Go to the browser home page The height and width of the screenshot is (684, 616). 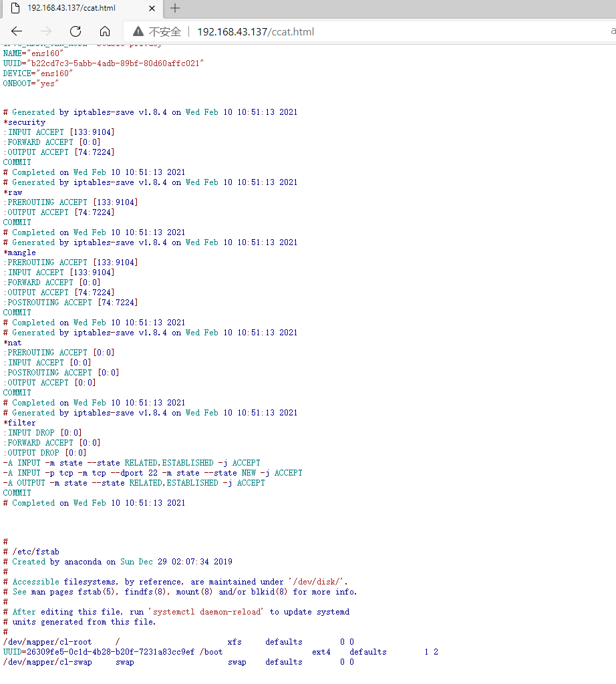[105, 31]
